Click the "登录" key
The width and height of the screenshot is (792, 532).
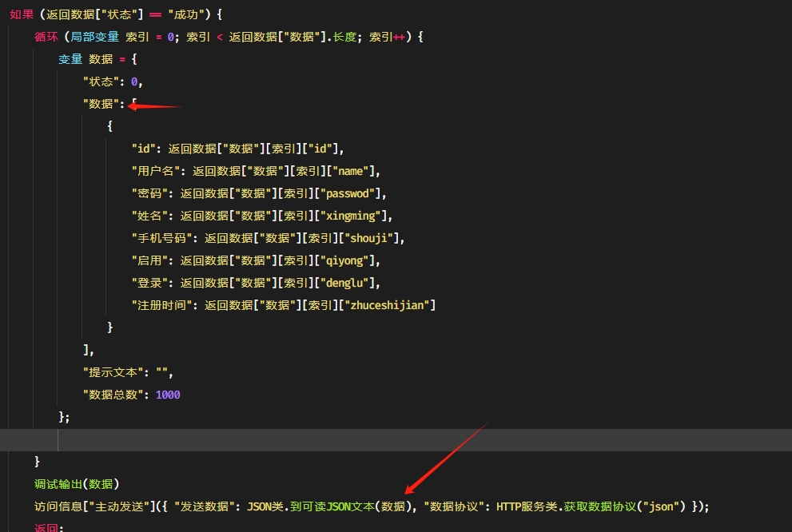[149, 283]
